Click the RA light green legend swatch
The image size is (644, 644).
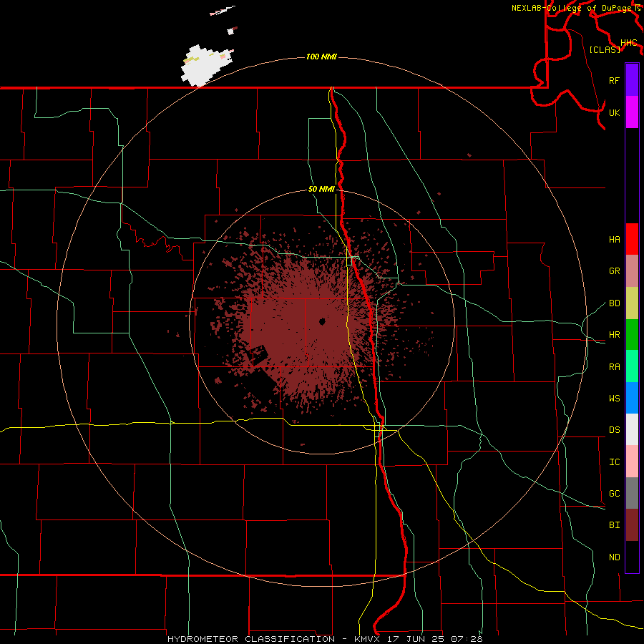[x=632, y=366]
